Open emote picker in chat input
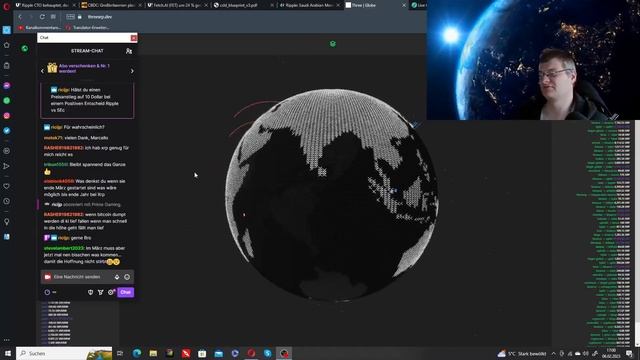Image resolution: width=640 pixels, height=360 pixels. click(x=127, y=277)
